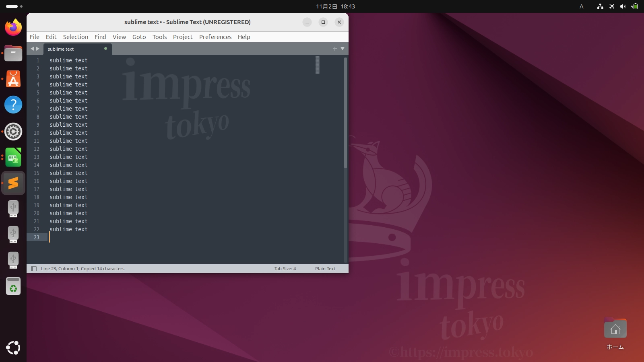Open the View menu
The image size is (644, 362).
click(x=119, y=37)
